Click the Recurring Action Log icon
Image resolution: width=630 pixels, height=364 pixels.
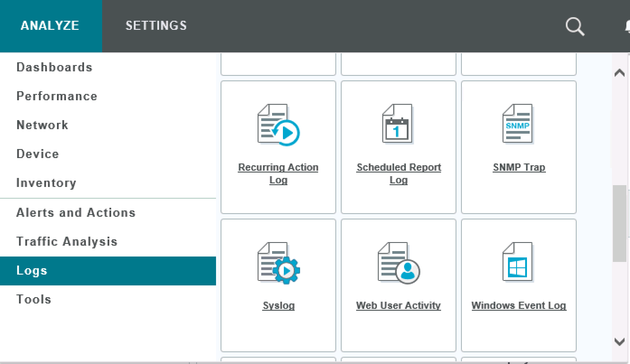click(278, 125)
